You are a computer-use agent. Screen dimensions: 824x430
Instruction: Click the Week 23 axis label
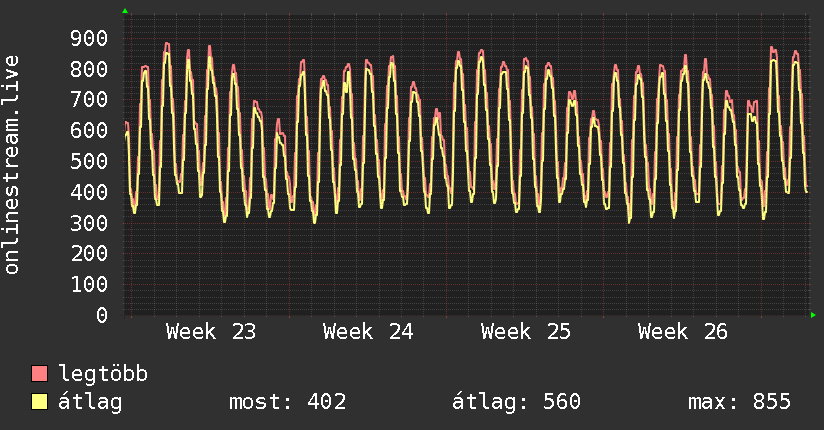pyautogui.click(x=211, y=332)
